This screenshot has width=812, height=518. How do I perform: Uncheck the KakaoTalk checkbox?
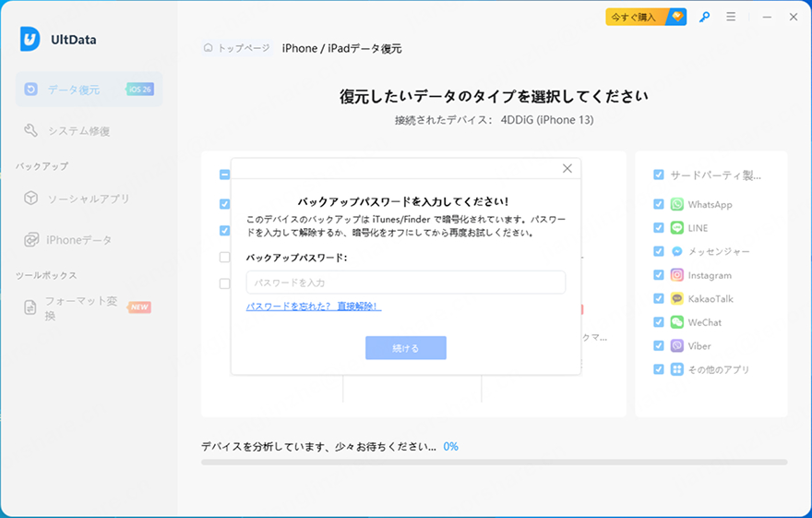click(658, 298)
